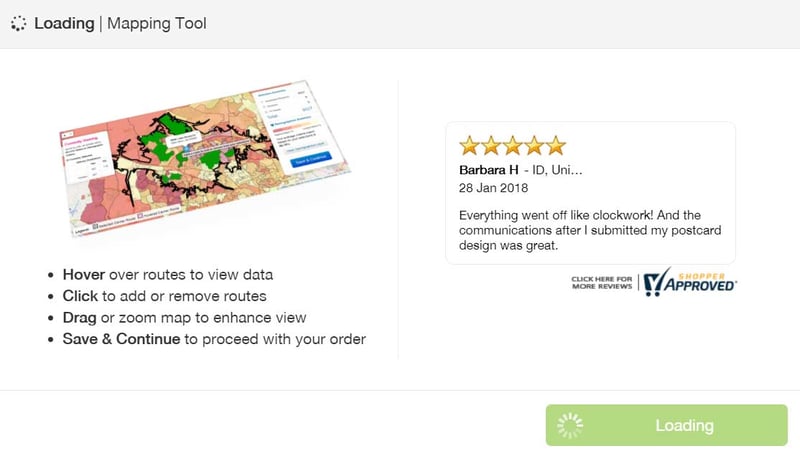Click the 'add or remove routes' instruction
Screen dimensions: 800x456
pos(164,296)
